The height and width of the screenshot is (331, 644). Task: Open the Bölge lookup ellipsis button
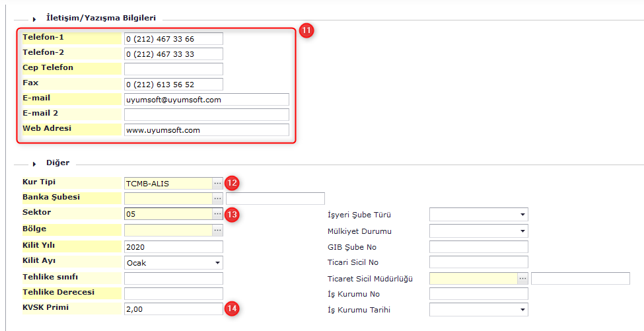point(217,230)
